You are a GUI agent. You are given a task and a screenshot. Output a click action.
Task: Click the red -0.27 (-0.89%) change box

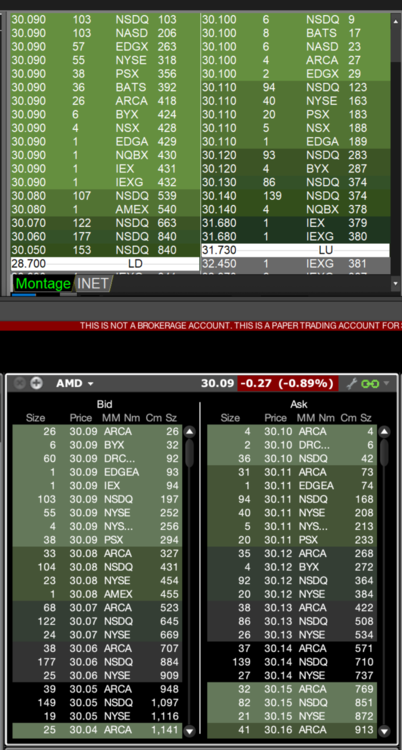pyautogui.click(x=288, y=384)
